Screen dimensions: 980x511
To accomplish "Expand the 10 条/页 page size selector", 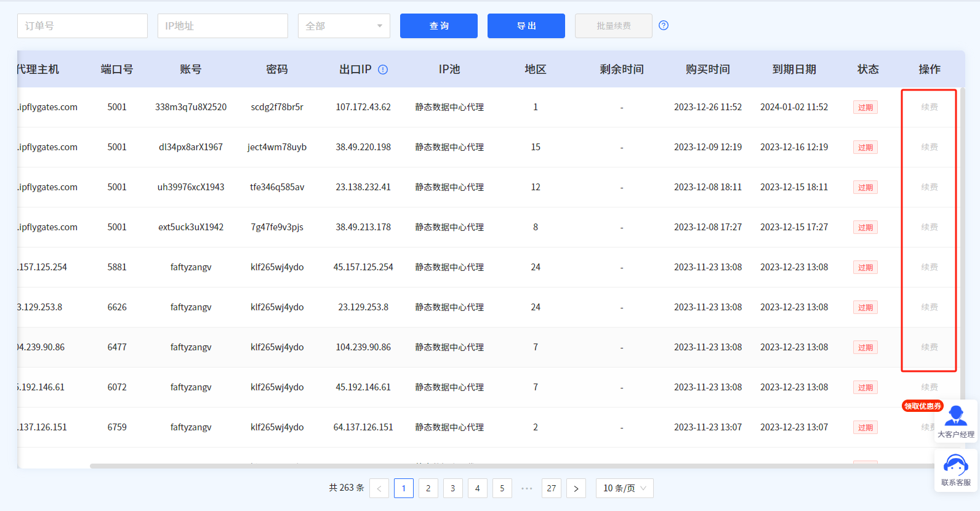I will tap(624, 488).
